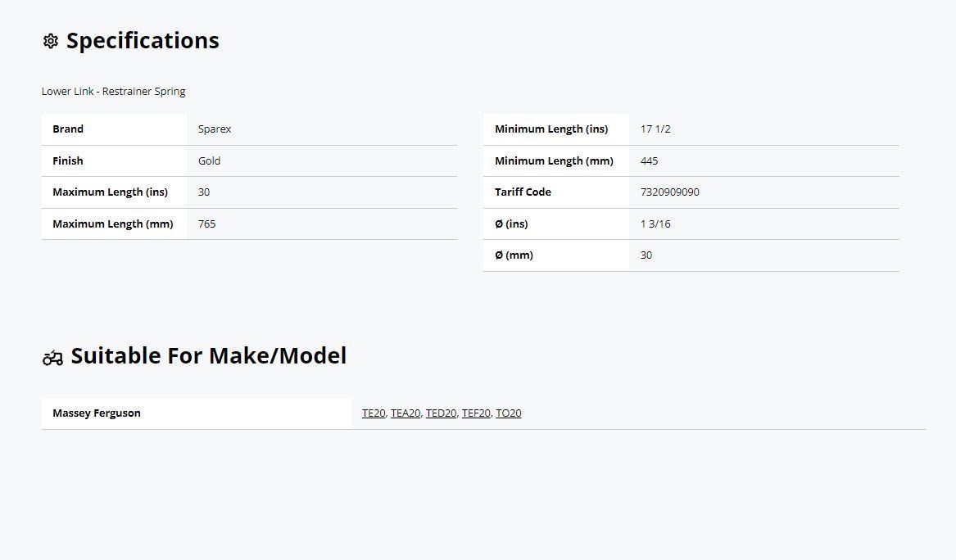Click the Minimum Length (ins) value 17 1/2
The height and width of the screenshot is (560, 956).
pos(655,129)
